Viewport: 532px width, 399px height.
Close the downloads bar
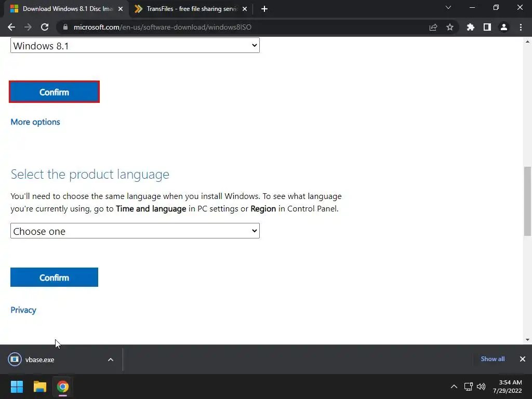click(523, 359)
